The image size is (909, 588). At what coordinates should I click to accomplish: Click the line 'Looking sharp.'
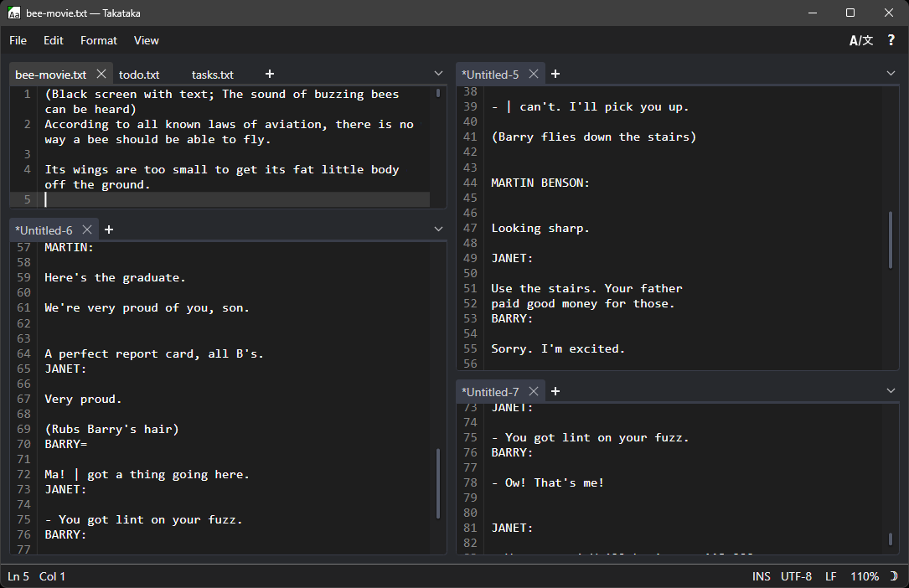coord(540,229)
